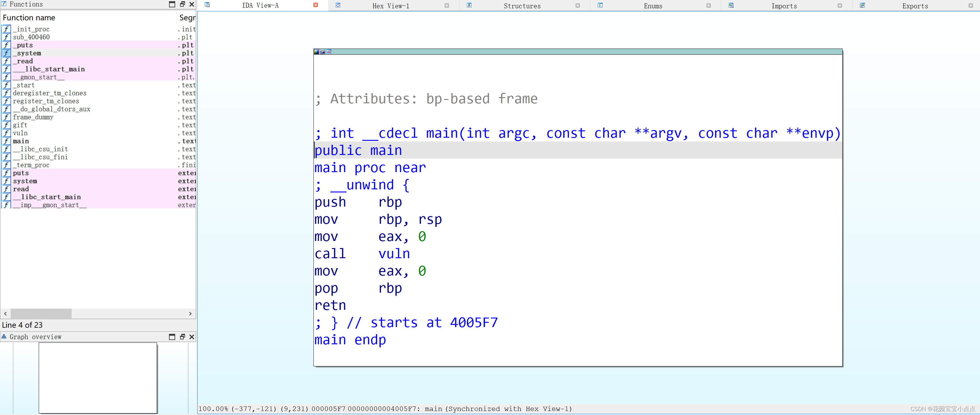980x415 pixels.
Task: Select the deregister_tm_clones function
Action: 98,93
